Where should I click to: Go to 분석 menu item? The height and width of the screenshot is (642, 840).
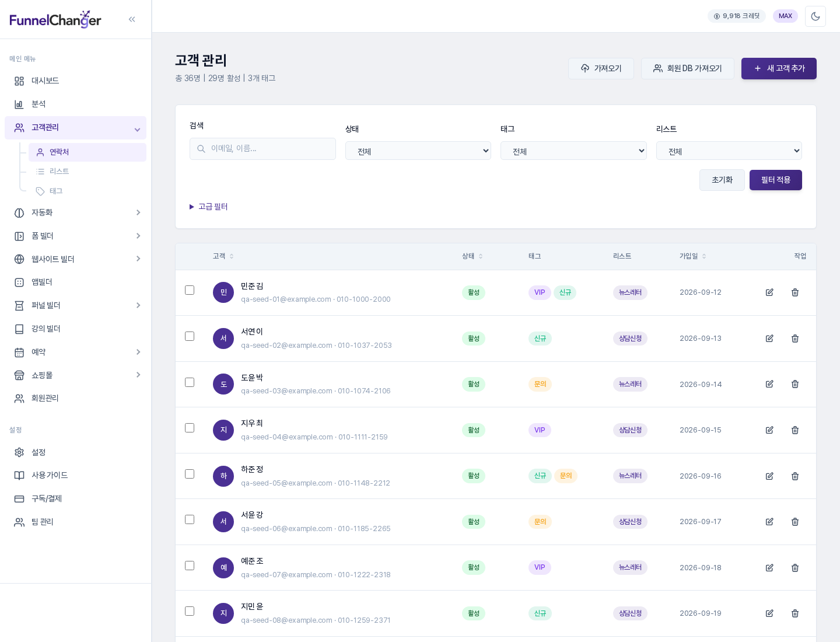tap(76, 104)
